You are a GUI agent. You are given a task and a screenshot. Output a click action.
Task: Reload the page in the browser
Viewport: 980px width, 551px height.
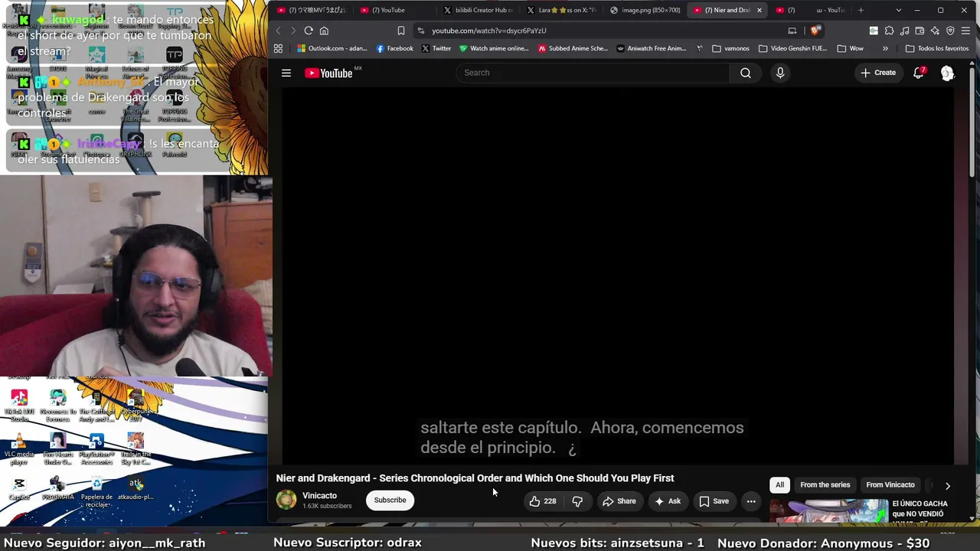[309, 31]
